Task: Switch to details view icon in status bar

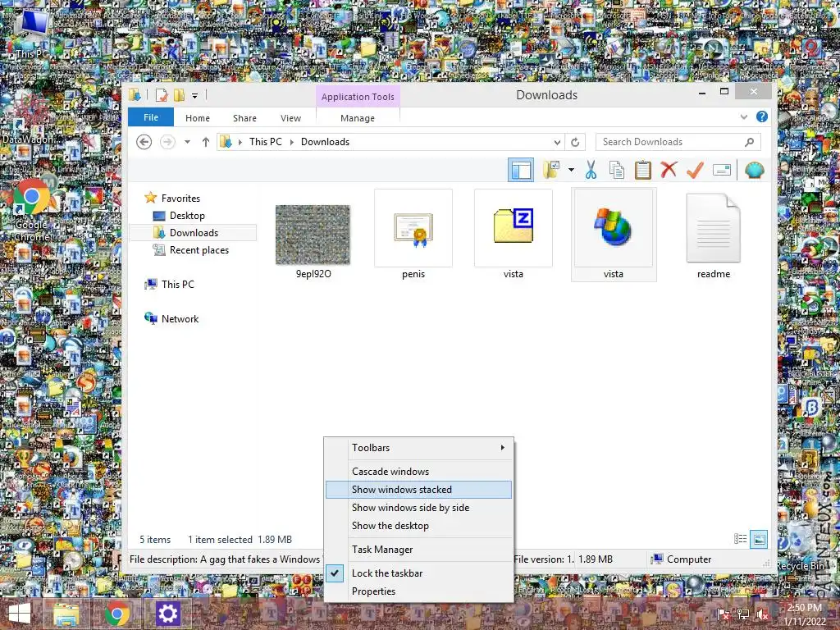Action: coord(741,539)
